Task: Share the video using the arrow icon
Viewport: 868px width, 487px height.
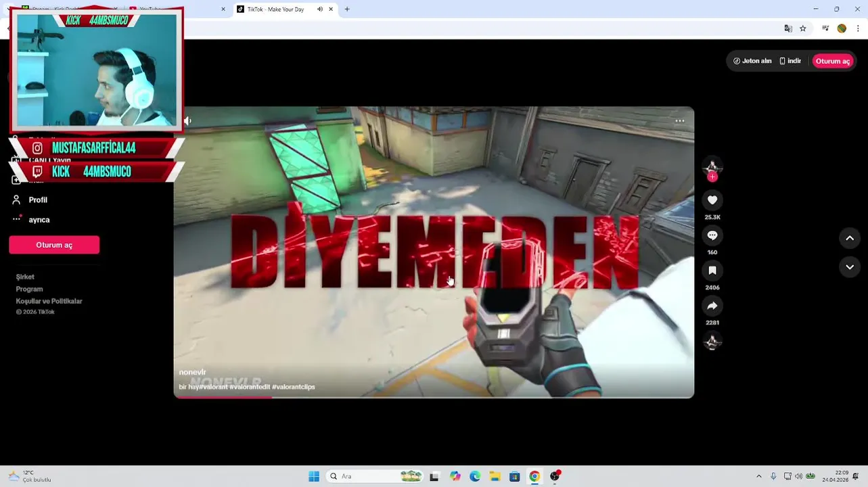Action: (712, 306)
